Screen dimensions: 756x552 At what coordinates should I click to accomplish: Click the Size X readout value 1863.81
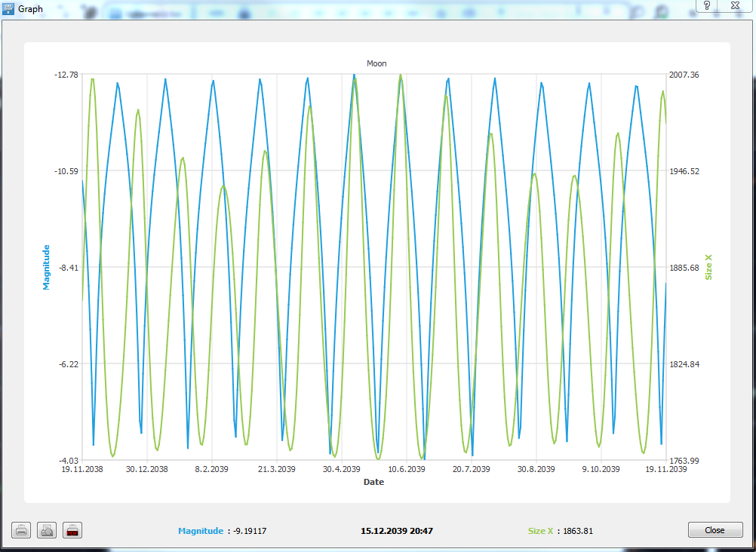578,531
